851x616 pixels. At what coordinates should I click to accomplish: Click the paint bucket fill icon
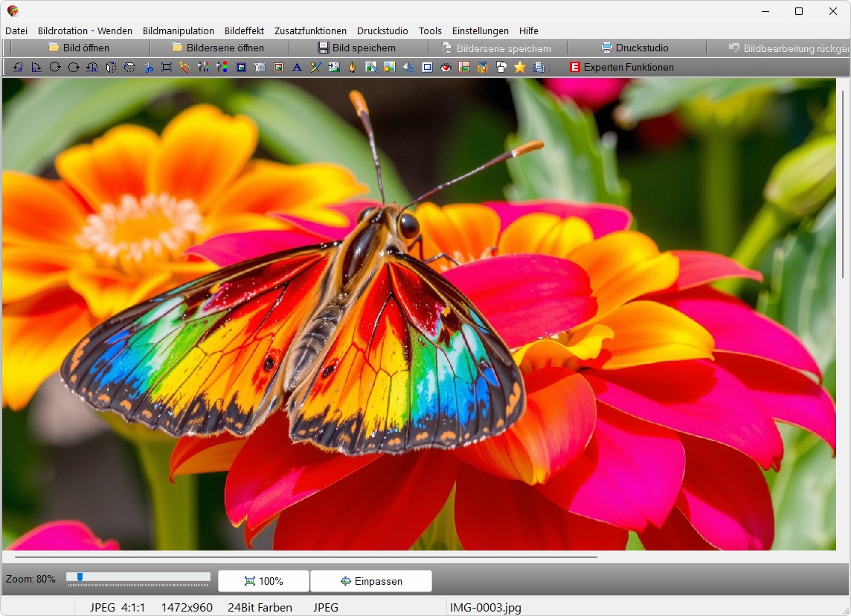(x=408, y=67)
